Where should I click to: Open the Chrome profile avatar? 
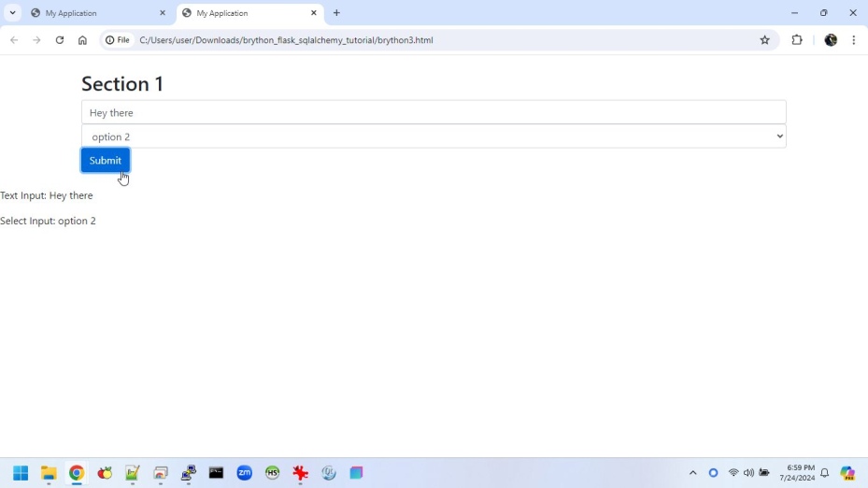(x=831, y=40)
